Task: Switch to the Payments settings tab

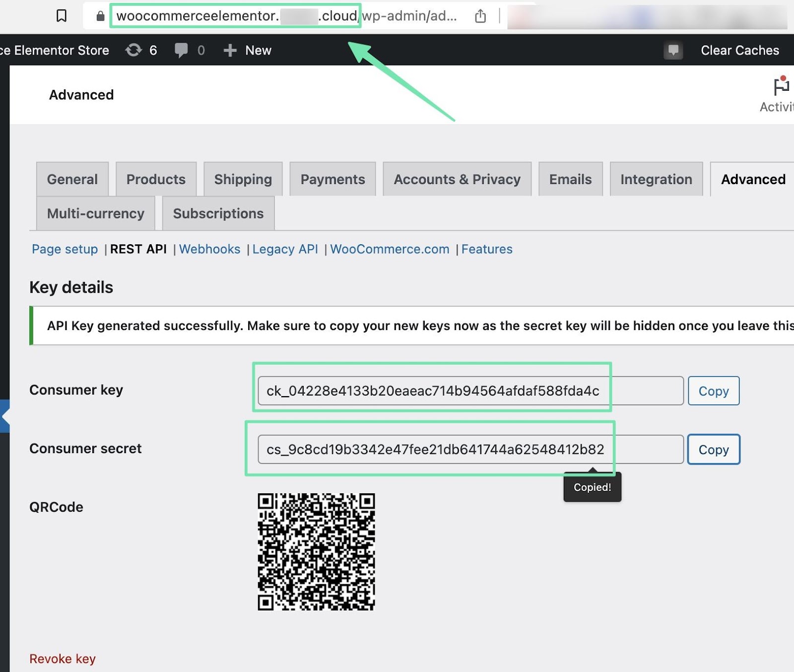Action: click(332, 179)
